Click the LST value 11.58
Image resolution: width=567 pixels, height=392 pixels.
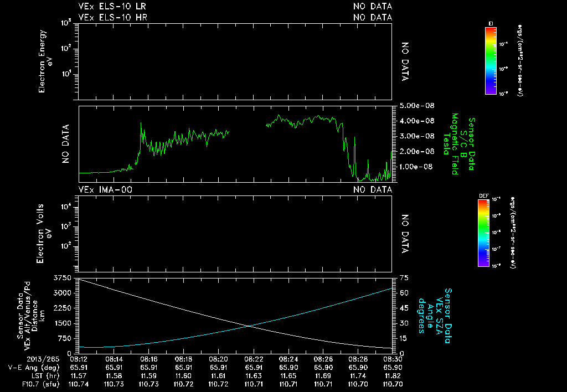pyautogui.click(x=114, y=376)
